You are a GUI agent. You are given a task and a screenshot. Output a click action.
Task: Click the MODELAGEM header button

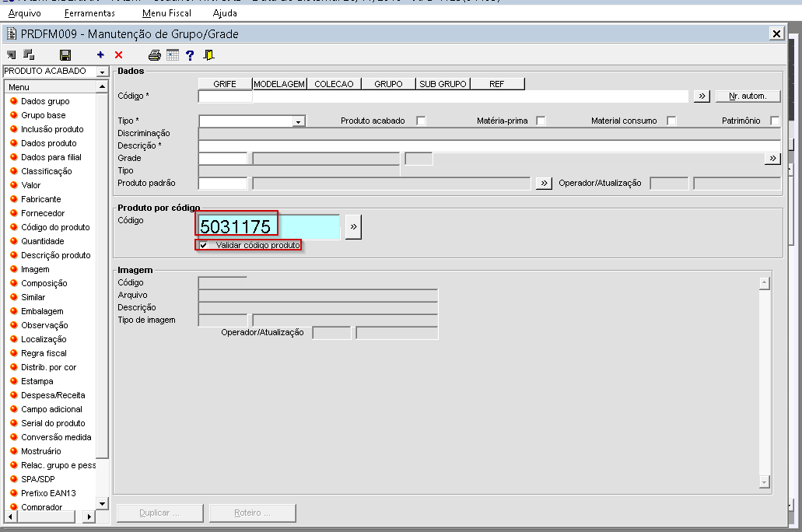[x=279, y=84]
